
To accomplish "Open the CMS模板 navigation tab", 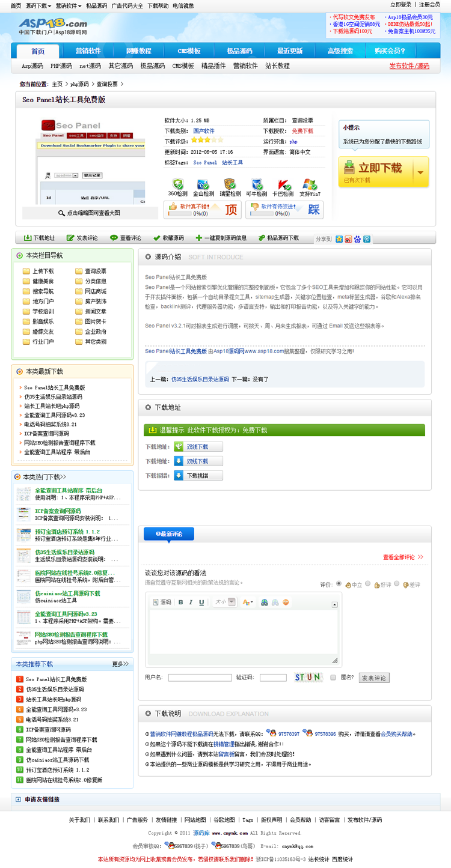I will click(x=189, y=51).
